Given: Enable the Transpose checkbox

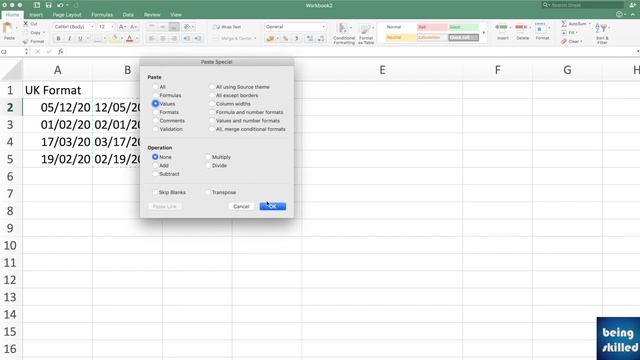Looking at the screenshot, I should point(208,192).
